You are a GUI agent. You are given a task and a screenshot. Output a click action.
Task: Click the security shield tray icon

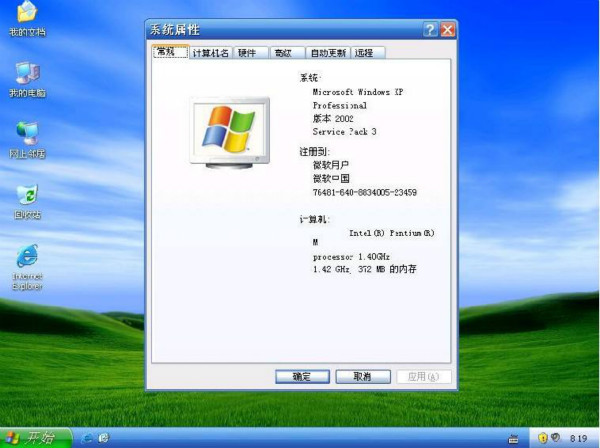(x=543, y=438)
